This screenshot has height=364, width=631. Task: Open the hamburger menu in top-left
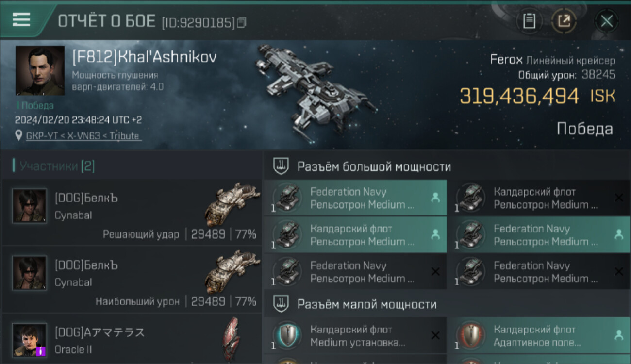(21, 20)
